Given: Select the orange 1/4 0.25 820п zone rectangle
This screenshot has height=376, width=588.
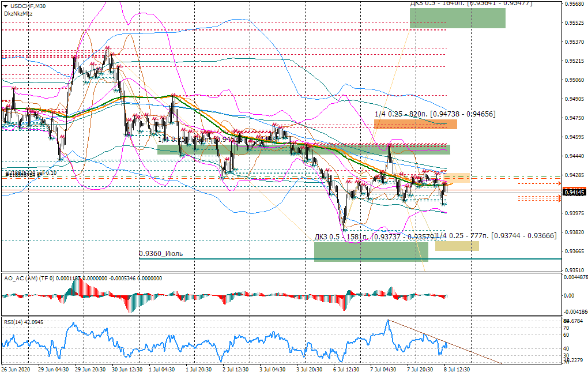Looking at the screenshot, I should 416,124.
